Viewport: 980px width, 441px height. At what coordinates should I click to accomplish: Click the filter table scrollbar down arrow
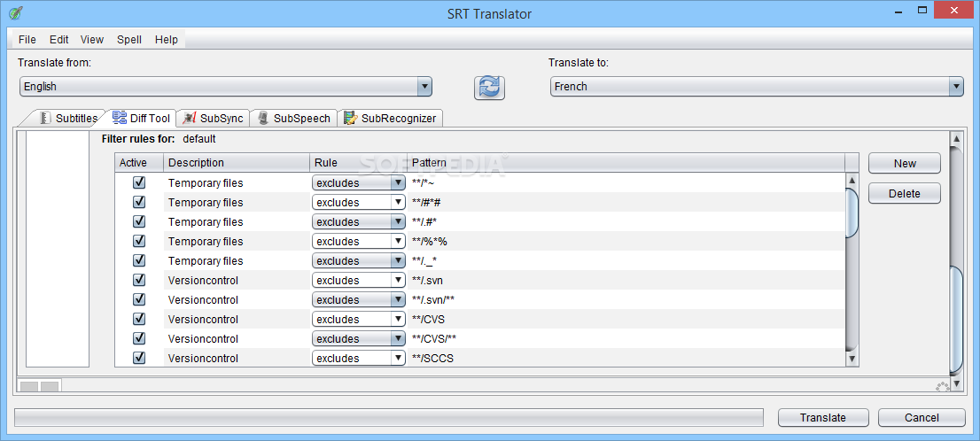852,360
